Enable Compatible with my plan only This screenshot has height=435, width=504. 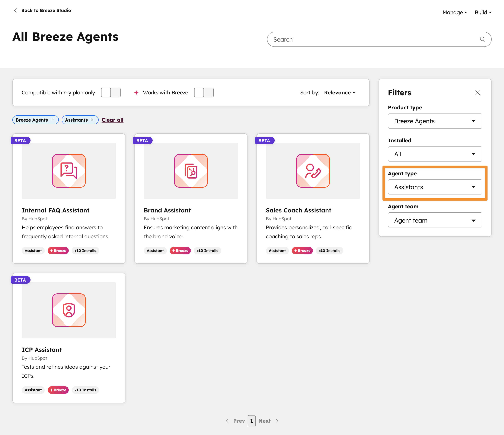pos(111,93)
